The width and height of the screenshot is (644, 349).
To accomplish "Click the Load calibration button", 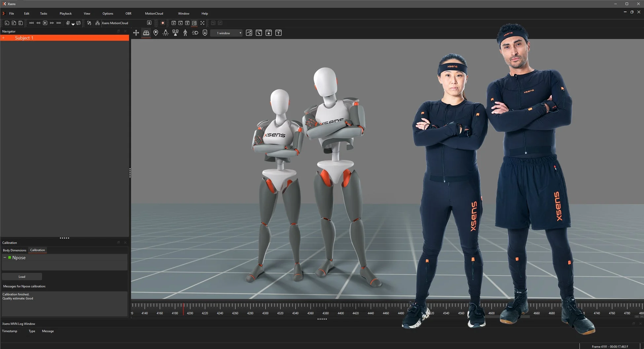I will 22,277.
